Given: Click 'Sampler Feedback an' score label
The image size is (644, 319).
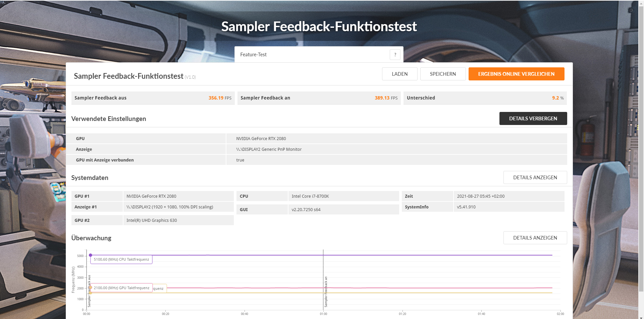Looking at the screenshot, I should [x=265, y=98].
